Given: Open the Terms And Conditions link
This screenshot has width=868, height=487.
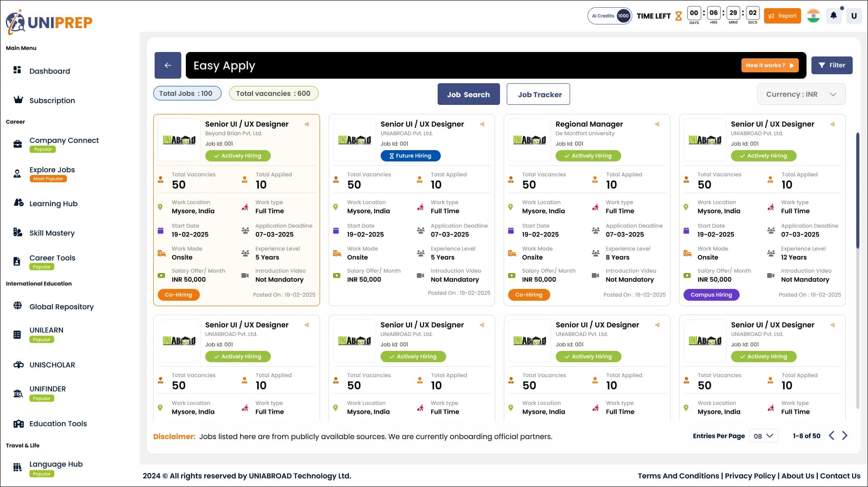Looking at the screenshot, I should click(x=678, y=476).
